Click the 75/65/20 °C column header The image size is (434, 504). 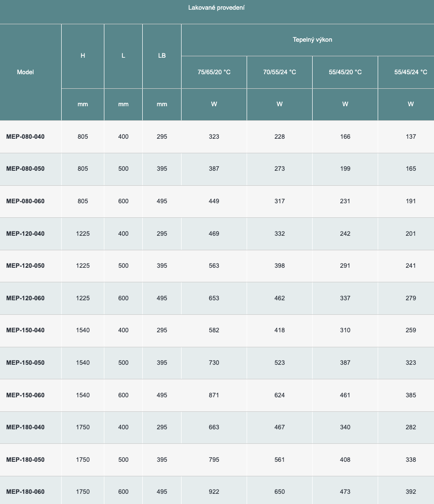coord(214,72)
